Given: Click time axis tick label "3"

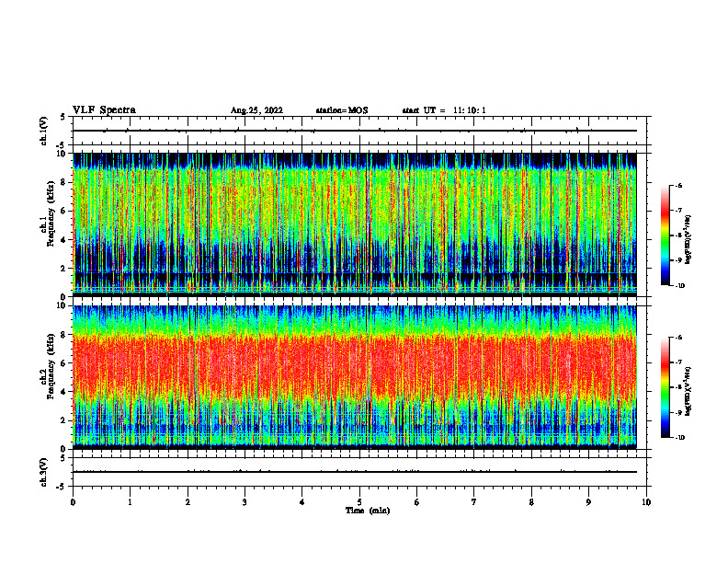Looking at the screenshot, I should [x=245, y=502].
